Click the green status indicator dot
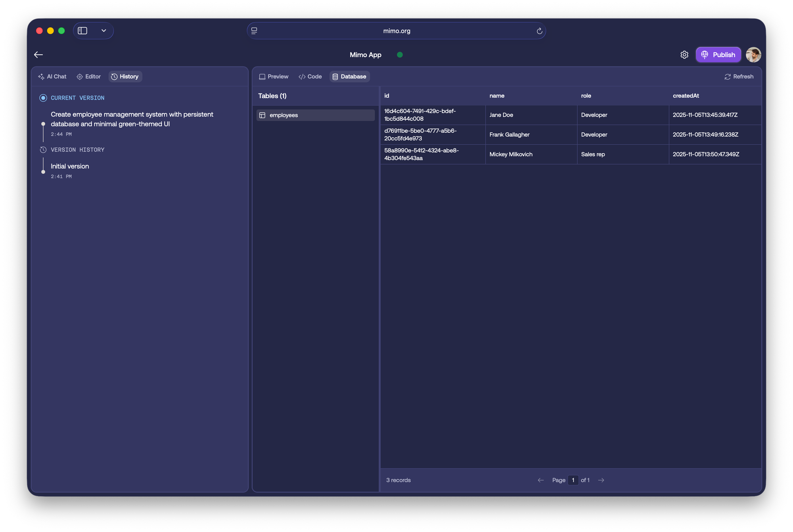This screenshot has height=532, width=793. point(400,55)
